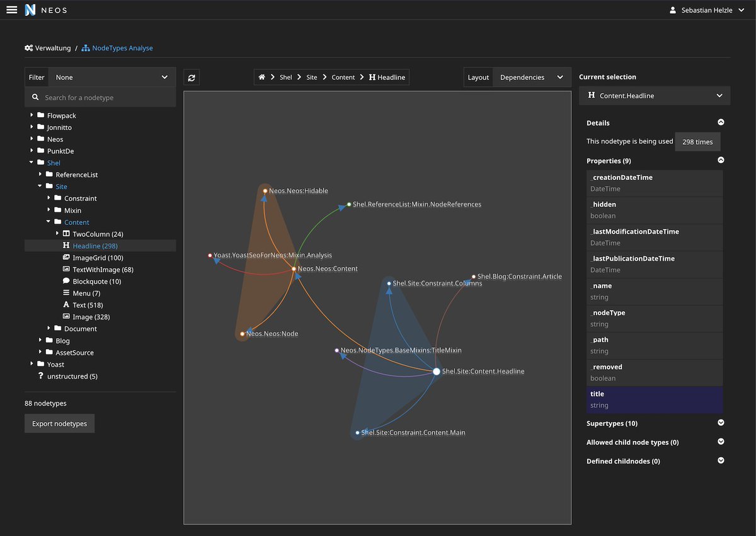The width and height of the screenshot is (756, 536).
Task: Focus the Search for a nodetype field
Action: point(100,98)
